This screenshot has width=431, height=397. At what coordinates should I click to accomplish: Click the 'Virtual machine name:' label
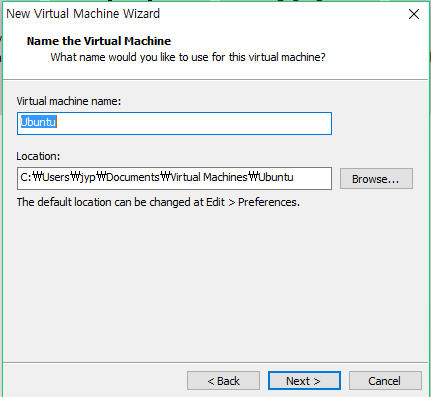69,101
